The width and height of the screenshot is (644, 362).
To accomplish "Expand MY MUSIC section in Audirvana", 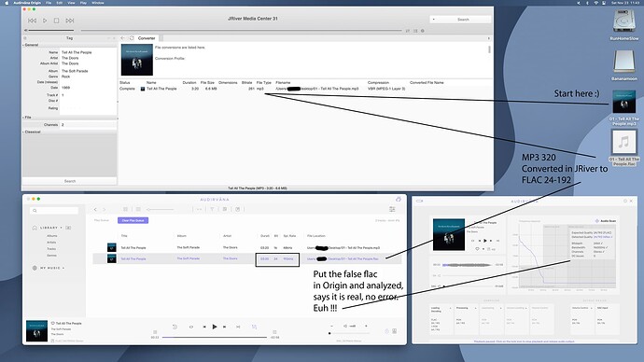I will point(63,268).
